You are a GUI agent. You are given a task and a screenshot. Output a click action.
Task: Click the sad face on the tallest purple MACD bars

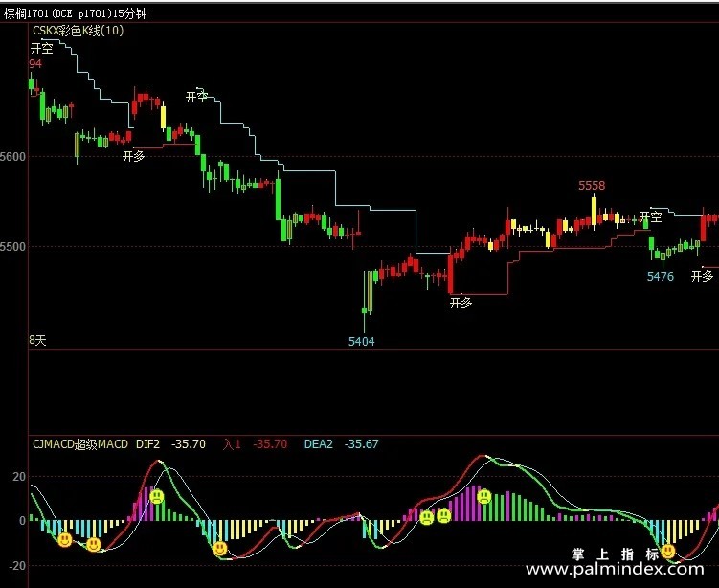pos(484,496)
